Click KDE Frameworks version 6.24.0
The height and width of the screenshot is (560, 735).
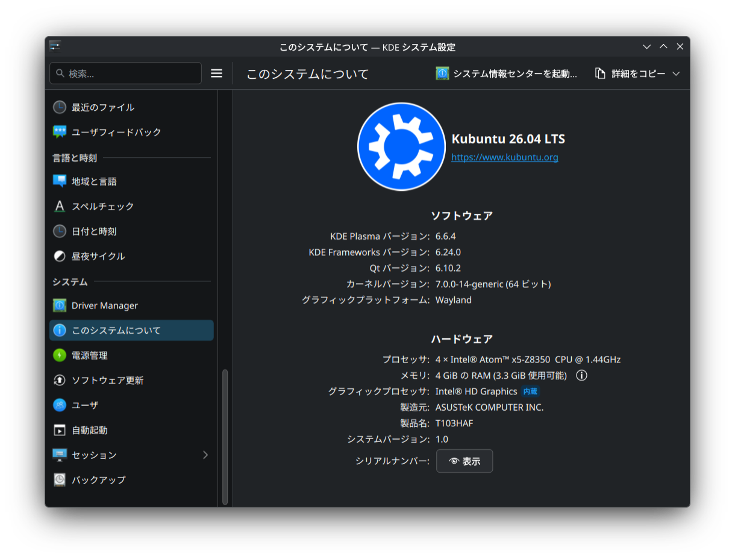tap(448, 252)
